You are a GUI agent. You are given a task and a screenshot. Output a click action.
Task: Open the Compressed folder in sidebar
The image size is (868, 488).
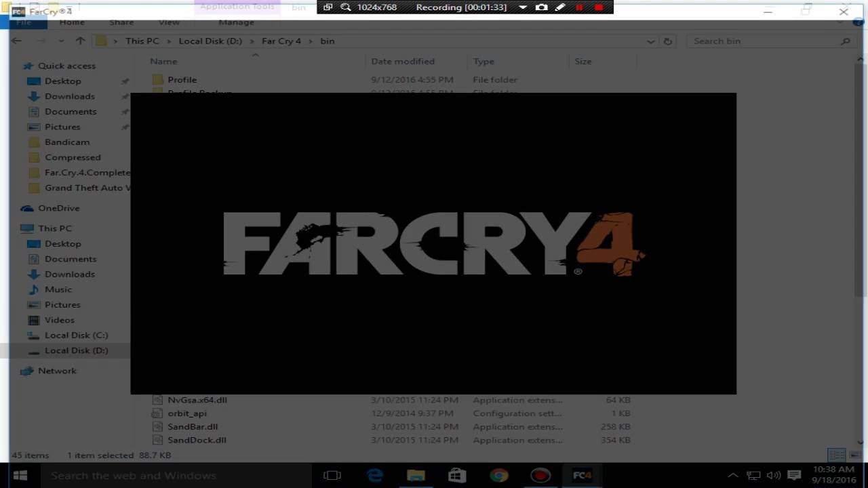72,157
